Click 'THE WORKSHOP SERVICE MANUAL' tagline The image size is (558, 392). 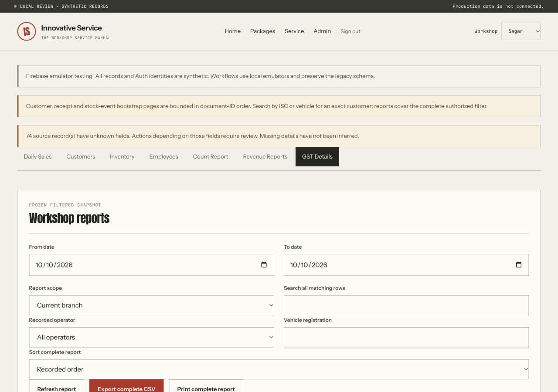coord(76,38)
